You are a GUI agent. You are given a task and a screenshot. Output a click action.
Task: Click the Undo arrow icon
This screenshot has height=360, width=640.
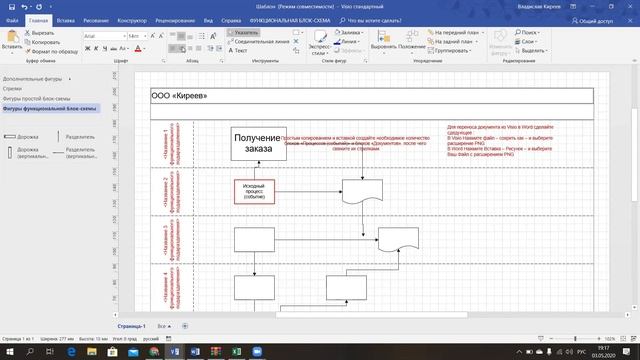point(24,7)
